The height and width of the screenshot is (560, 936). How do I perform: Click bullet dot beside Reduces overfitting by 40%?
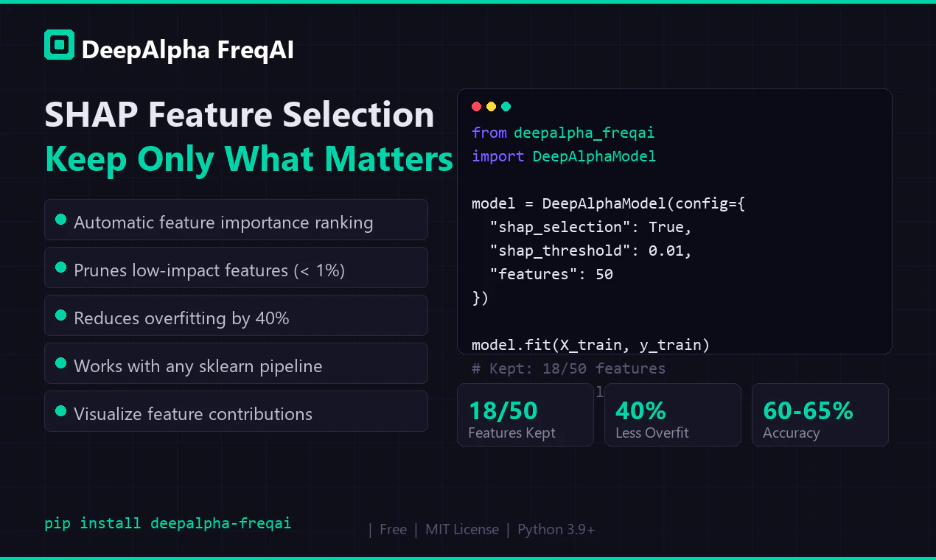click(61, 315)
